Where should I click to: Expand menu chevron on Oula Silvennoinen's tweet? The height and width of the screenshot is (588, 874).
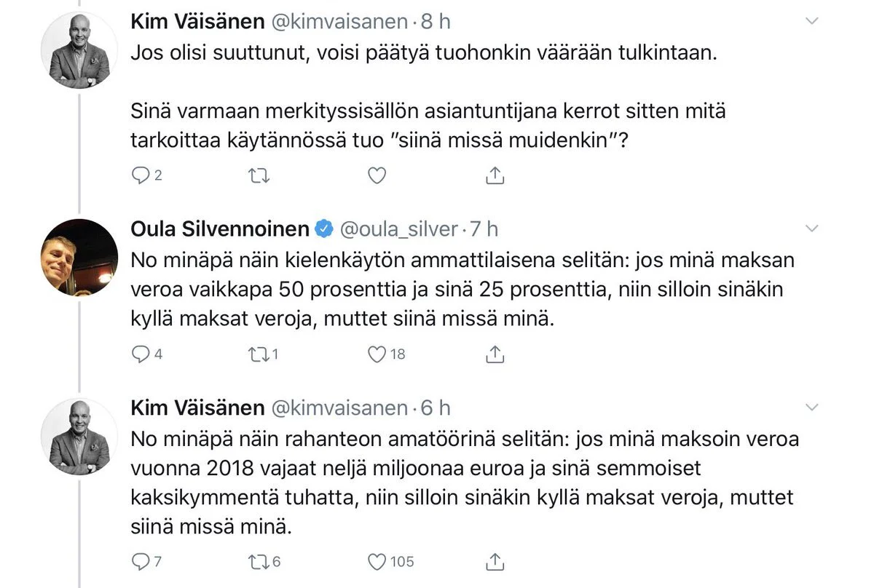pos(812,229)
